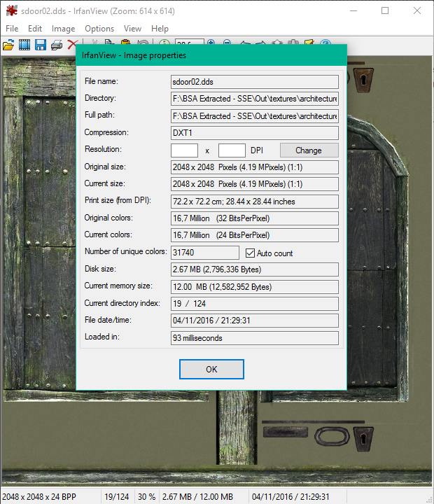Image resolution: width=434 pixels, height=504 pixels.
Task: Click the Open file folder icon
Action: (8, 45)
